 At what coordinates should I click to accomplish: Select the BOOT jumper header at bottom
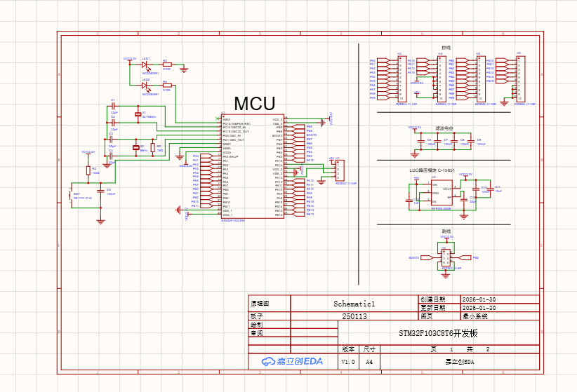[444, 258]
